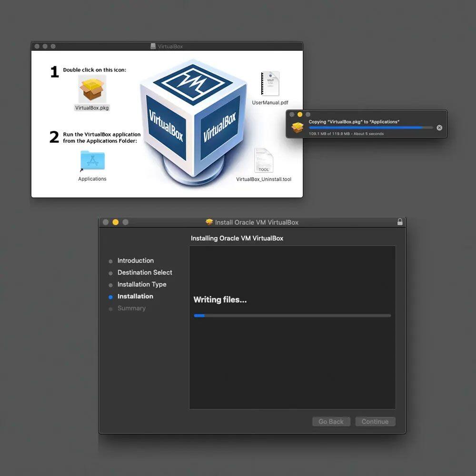
Task: Open the Applications folder shortcut icon
Action: 92,160
